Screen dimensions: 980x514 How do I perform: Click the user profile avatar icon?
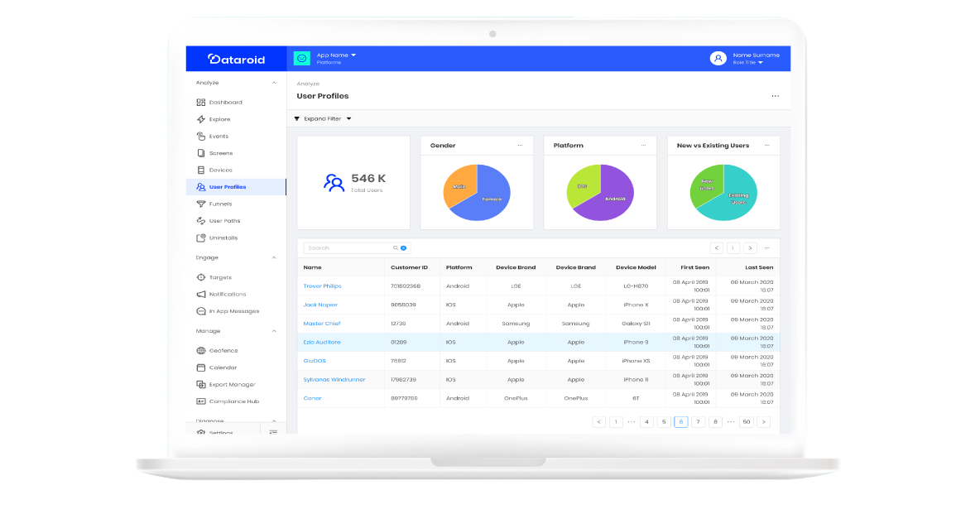pyautogui.click(x=718, y=58)
